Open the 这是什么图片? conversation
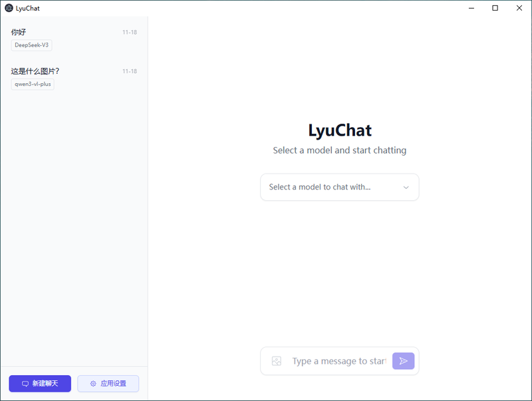532x401 pixels. (x=74, y=78)
